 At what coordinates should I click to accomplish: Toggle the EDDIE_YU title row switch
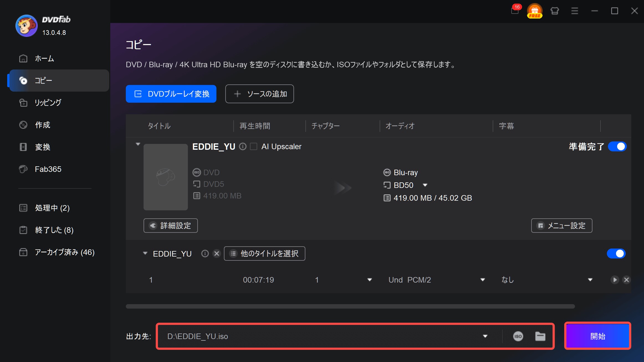(x=616, y=254)
